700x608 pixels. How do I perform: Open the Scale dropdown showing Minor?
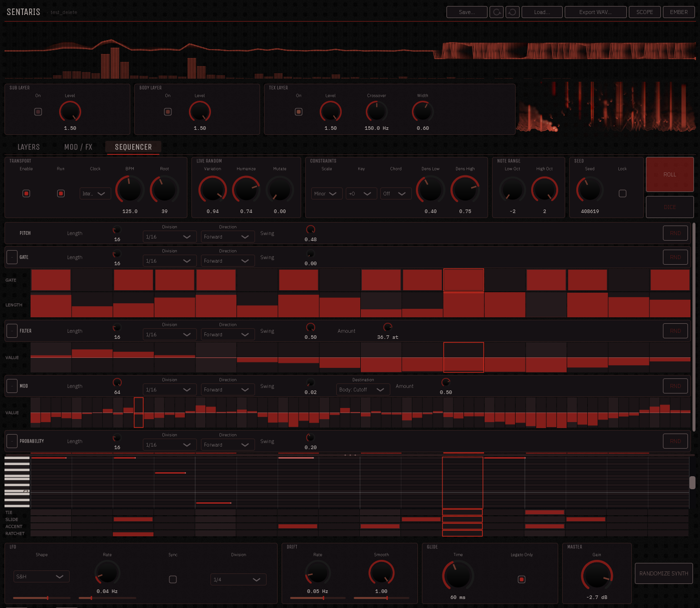(x=327, y=193)
